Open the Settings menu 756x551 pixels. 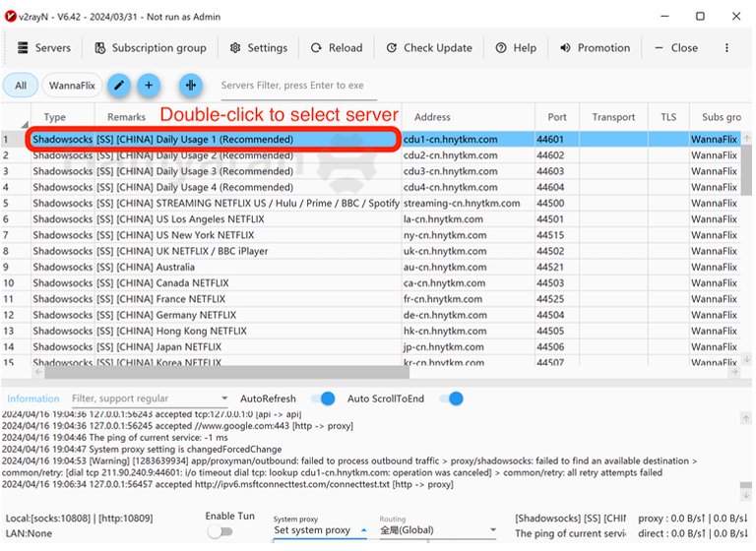[x=258, y=47]
